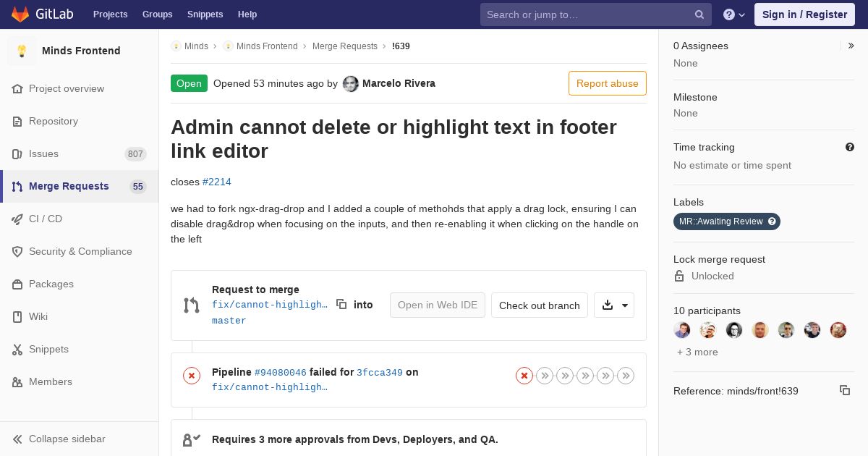This screenshot has width=868, height=456.
Task: Collapse the sidebar using double-chevron icon
Action: pyautogui.click(x=17, y=439)
